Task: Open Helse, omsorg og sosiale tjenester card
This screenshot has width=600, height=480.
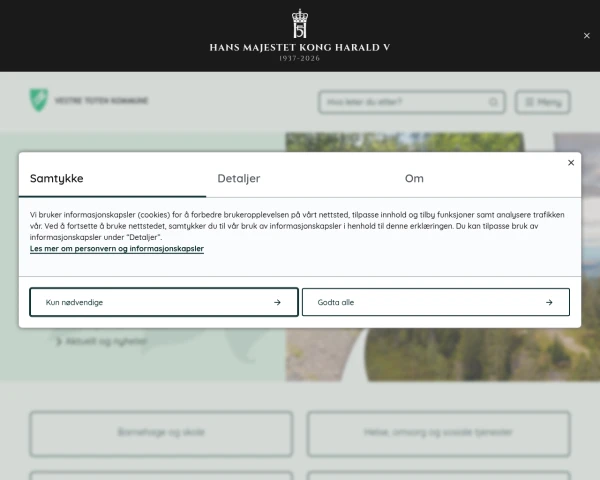Action: click(439, 434)
